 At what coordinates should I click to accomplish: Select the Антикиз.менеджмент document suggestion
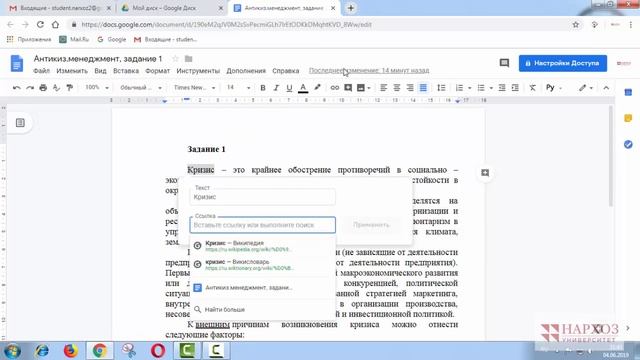coord(262,287)
